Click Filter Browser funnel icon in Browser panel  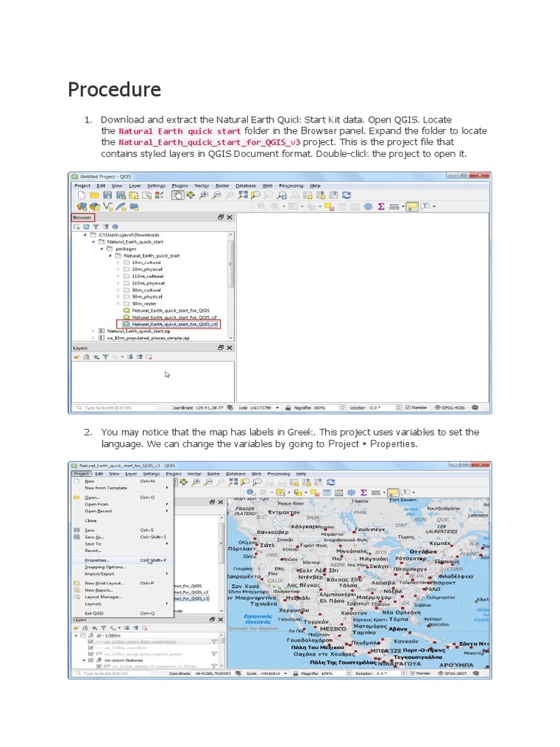pyautogui.click(x=96, y=227)
